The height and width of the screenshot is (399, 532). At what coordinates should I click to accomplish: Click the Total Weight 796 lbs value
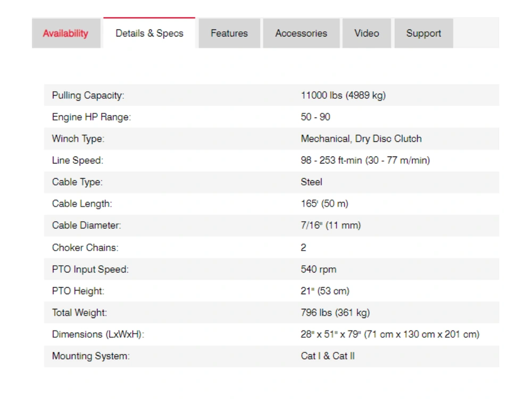click(335, 313)
